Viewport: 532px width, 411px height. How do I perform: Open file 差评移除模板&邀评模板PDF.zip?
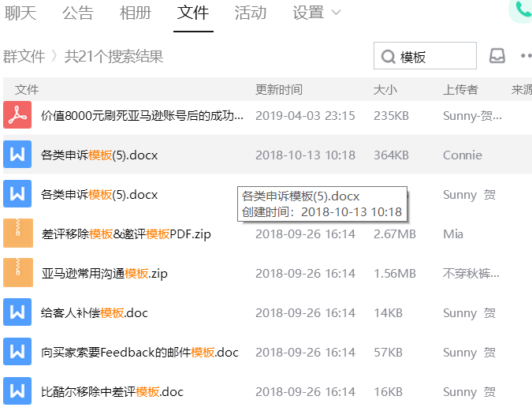coord(126,234)
